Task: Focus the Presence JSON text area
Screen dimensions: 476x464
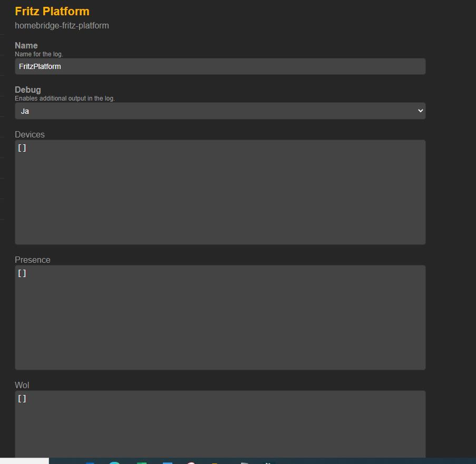Action: pos(220,318)
